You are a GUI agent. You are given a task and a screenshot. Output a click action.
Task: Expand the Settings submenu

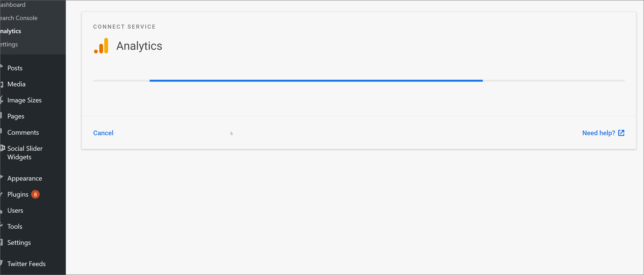pyautogui.click(x=19, y=242)
